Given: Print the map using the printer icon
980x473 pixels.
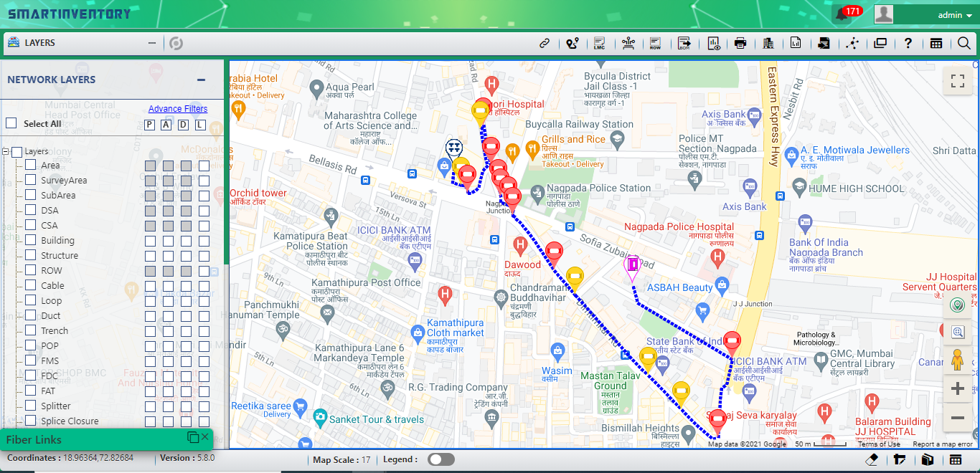Looking at the screenshot, I should 740,44.
